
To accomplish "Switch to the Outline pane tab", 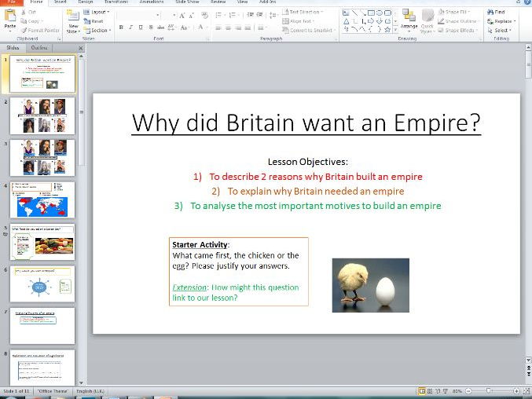I will [x=39, y=48].
